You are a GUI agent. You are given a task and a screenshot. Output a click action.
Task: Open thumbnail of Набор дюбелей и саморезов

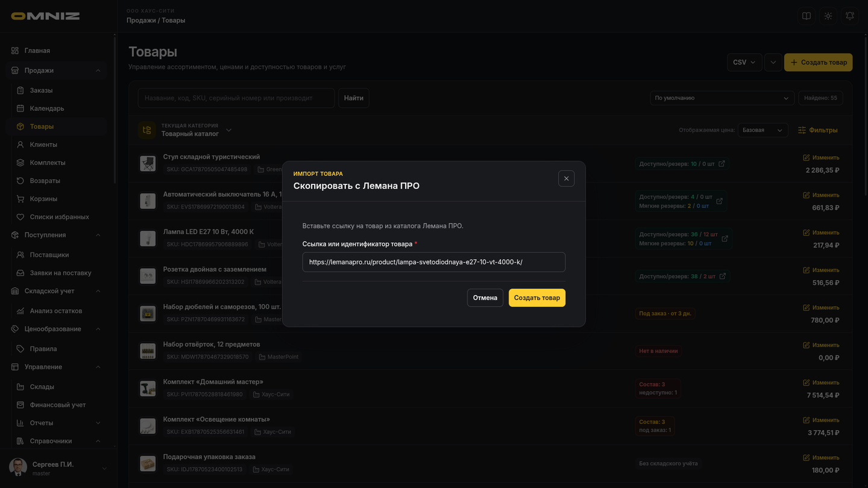[148, 313]
